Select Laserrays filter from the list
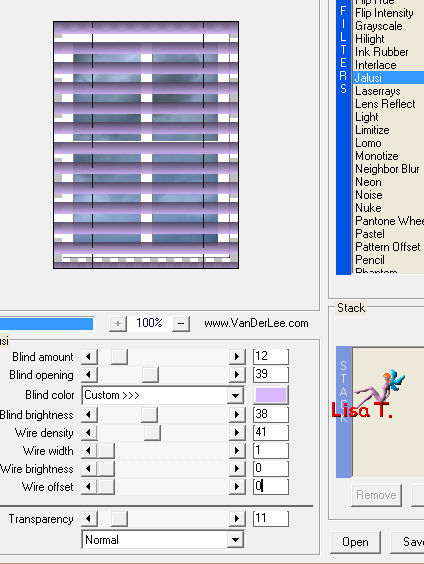 [378, 91]
